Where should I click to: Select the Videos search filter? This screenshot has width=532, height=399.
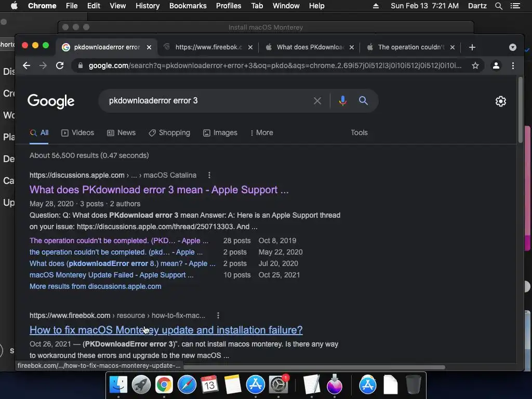[x=78, y=132]
